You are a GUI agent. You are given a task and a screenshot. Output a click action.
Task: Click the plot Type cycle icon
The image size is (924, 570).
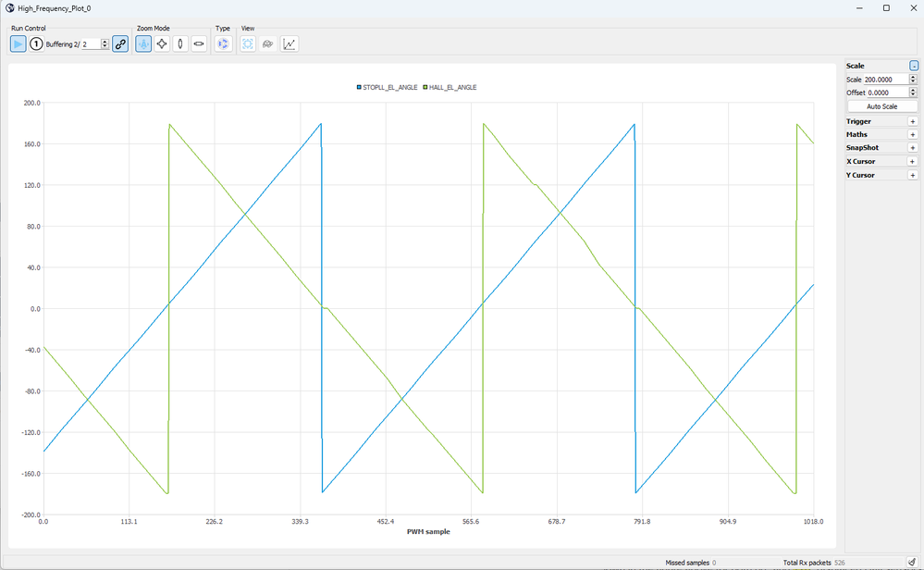[223, 43]
